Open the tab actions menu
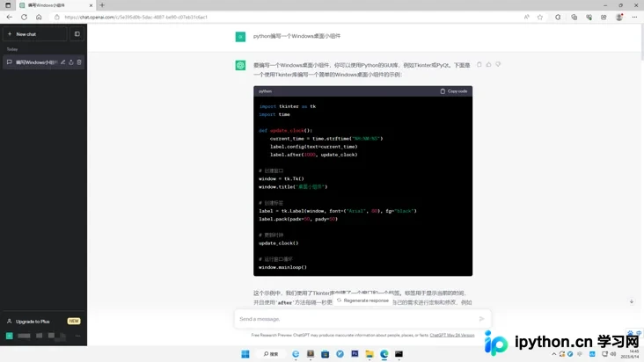644x362 pixels. 8,5
